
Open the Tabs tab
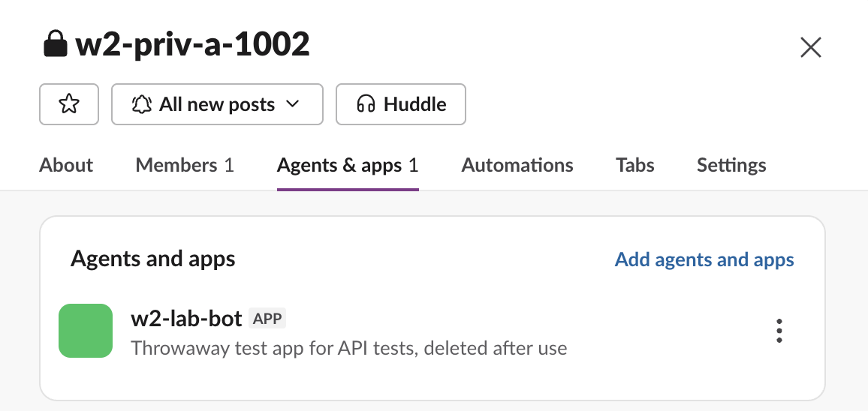click(x=635, y=165)
